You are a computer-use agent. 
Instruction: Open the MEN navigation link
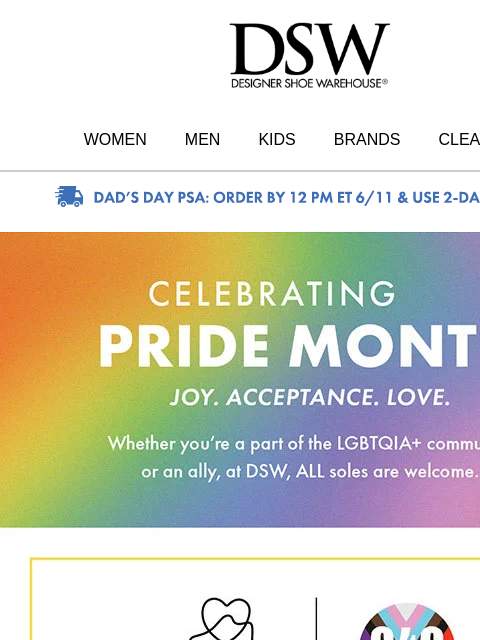(x=202, y=139)
